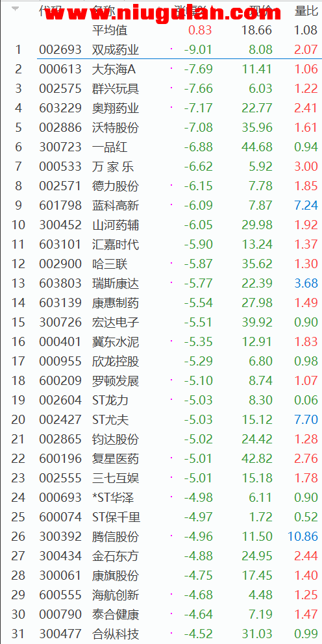Select stock ST保千里
This screenshot has height=644, width=322.
pos(117,517)
